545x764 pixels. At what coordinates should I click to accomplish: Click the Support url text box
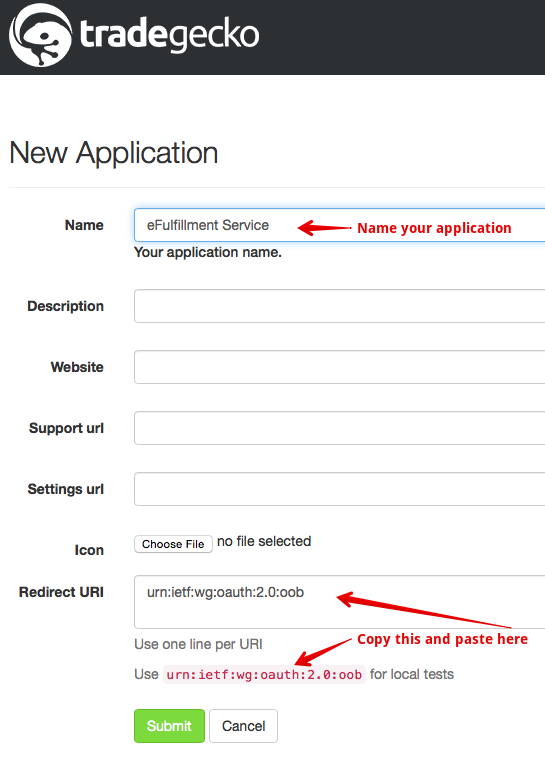(x=339, y=428)
